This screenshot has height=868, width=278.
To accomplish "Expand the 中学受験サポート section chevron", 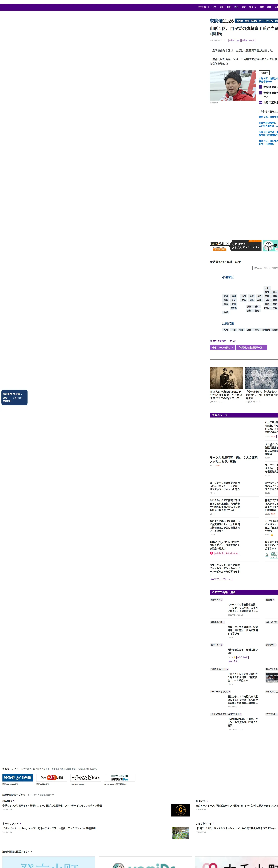I will pos(227,669).
